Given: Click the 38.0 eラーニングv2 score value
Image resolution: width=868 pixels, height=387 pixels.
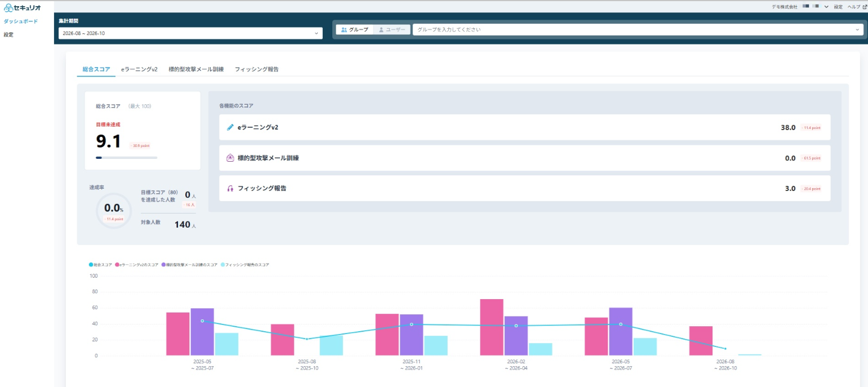Looking at the screenshot, I should [x=788, y=127].
